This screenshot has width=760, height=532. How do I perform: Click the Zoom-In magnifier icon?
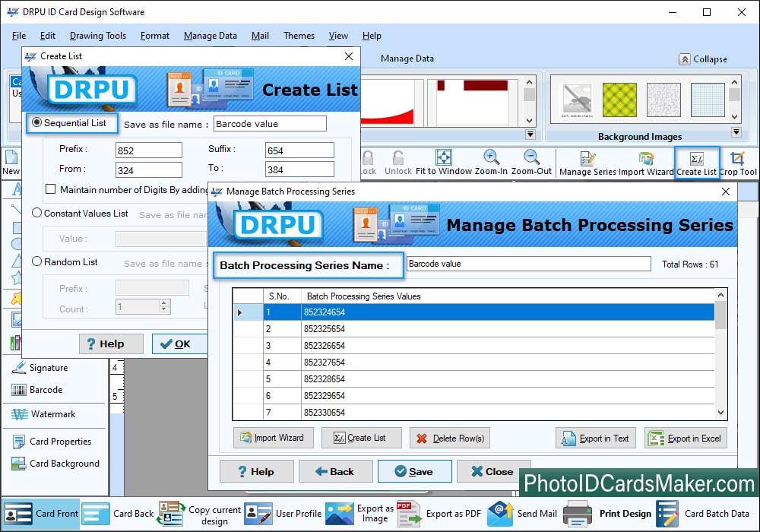pos(491,157)
